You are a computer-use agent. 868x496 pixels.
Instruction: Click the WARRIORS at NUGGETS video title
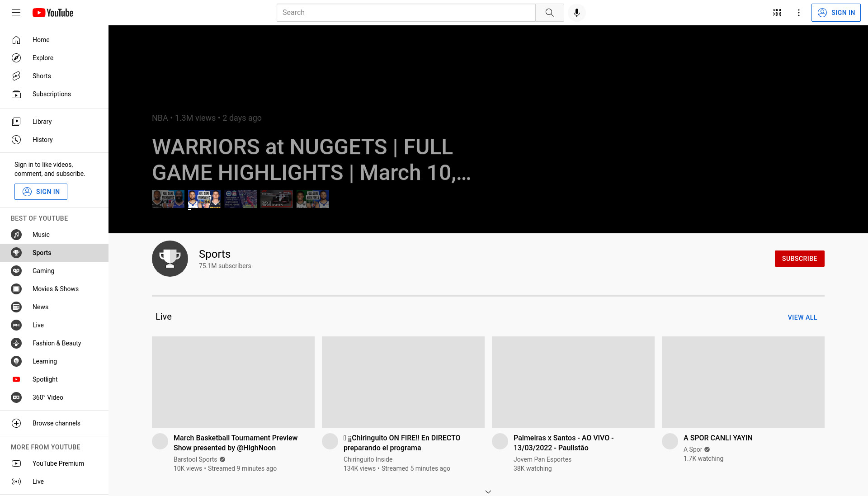pyautogui.click(x=311, y=160)
